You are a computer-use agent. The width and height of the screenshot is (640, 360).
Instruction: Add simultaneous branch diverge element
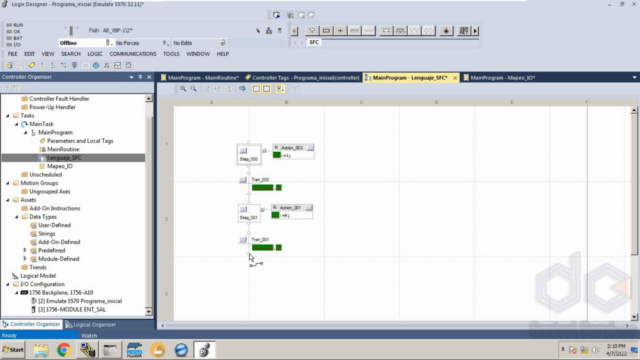(x=400, y=31)
